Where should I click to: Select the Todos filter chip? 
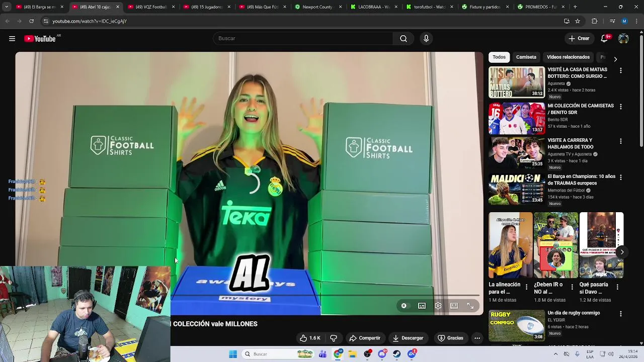tap(499, 57)
